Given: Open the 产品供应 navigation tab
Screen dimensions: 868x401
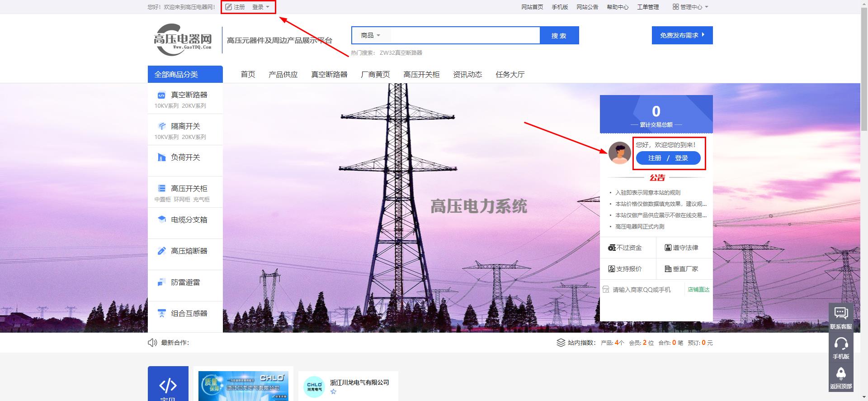Looking at the screenshot, I should pyautogui.click(x=283, y=75).
